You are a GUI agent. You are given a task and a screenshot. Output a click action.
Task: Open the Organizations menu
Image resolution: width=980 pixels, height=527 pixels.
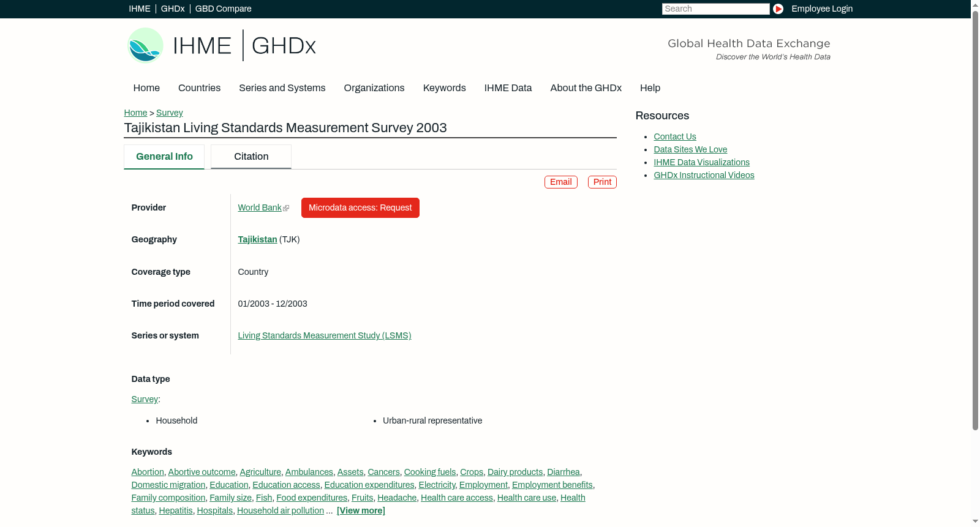374,88
